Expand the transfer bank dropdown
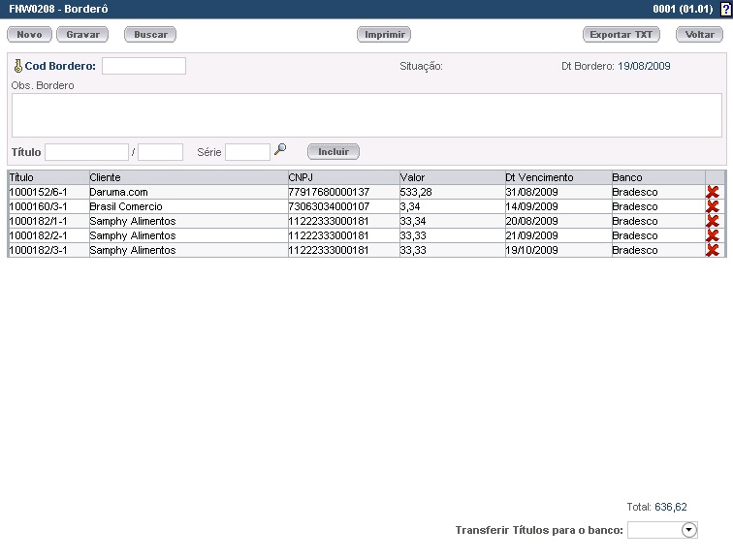733x560 pixels. point(688,530)
